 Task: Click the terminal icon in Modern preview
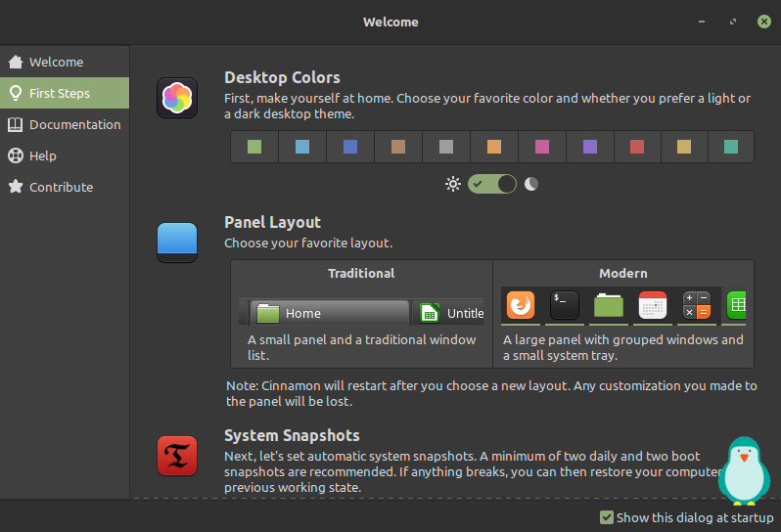565,305
